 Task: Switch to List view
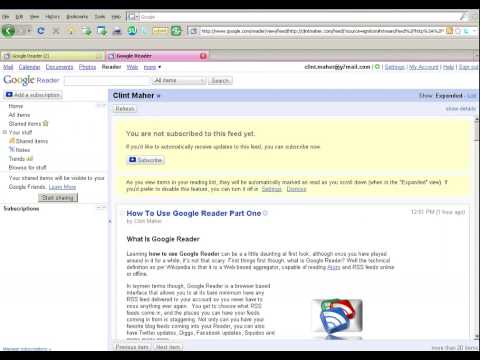472,96
